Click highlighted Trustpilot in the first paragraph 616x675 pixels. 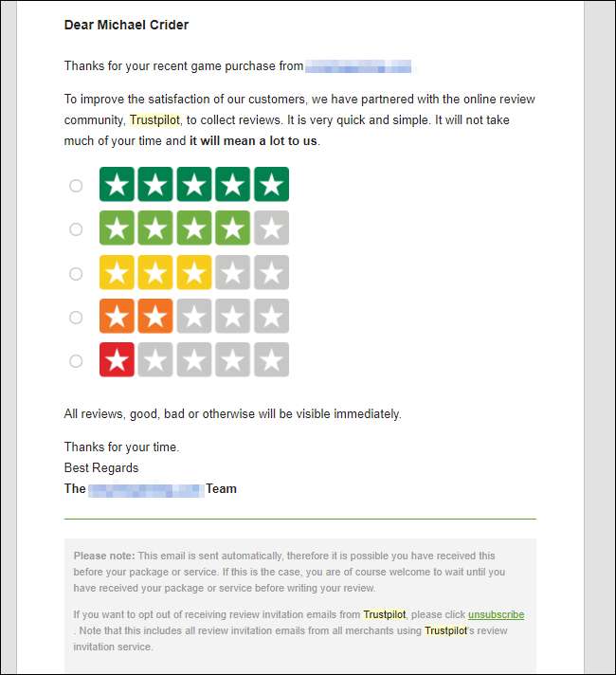tap(154, 120)
